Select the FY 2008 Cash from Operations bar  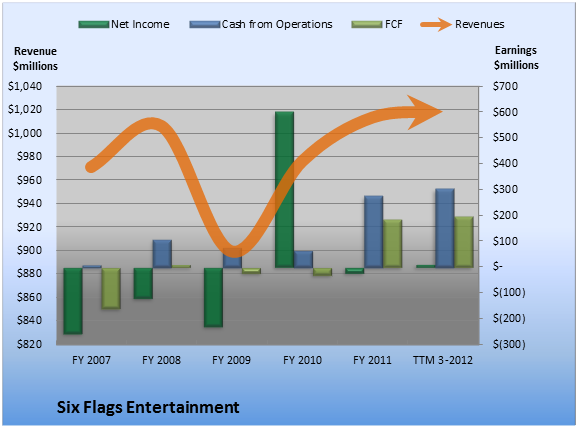(162, 254)
